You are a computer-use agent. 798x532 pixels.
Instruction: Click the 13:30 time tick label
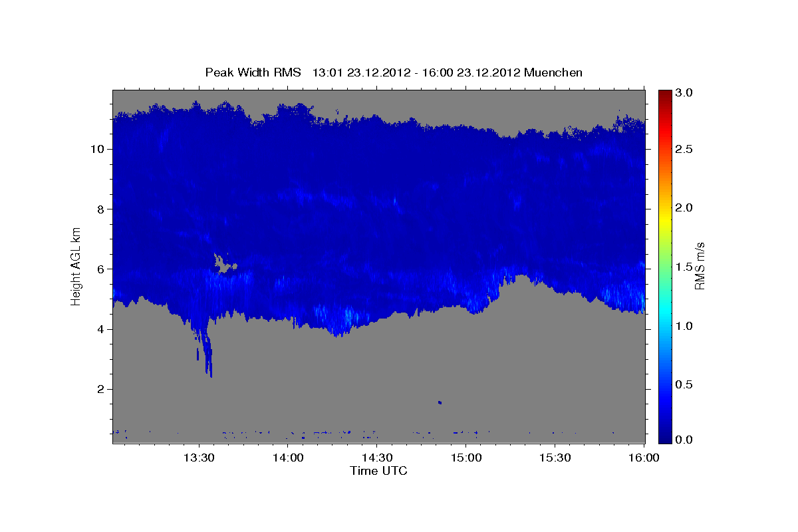[x=198, y=458]
